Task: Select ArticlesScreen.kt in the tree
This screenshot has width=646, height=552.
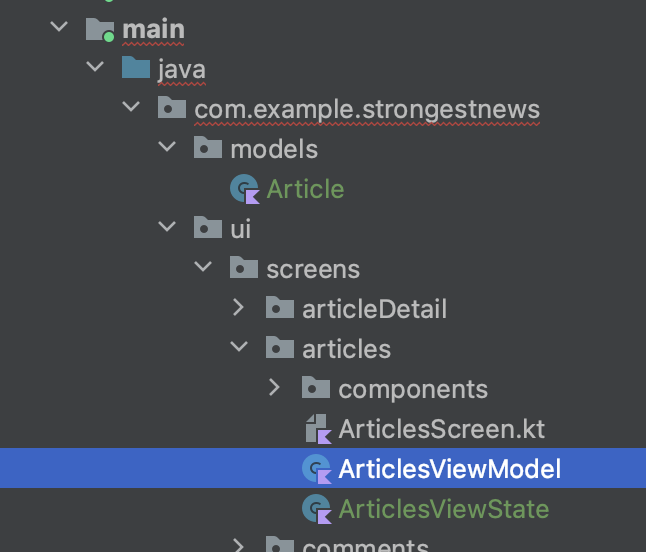Action: pyautogui.click(x=442, y=429)
